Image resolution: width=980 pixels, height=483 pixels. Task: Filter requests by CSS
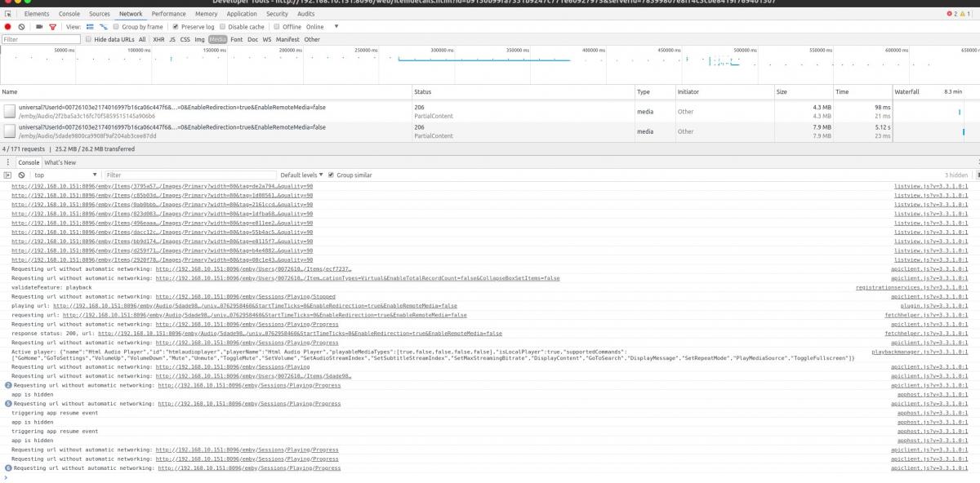(185, 39)
